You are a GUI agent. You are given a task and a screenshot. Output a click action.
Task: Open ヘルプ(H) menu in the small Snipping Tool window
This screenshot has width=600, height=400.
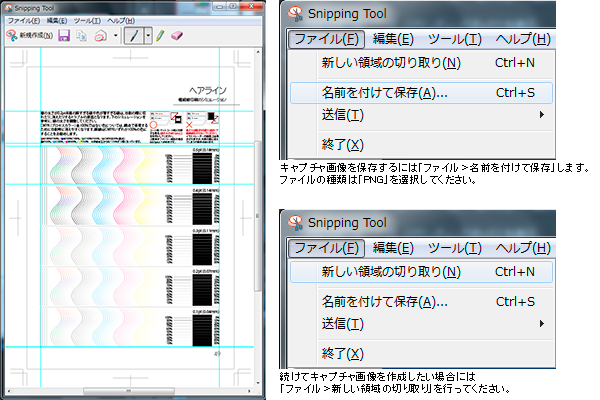pos(121,21)
